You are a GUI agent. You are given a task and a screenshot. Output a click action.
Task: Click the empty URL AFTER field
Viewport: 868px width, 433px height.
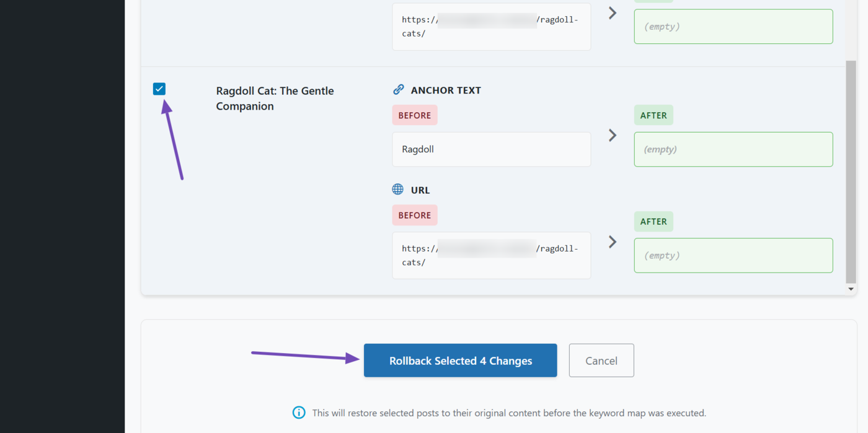point(733,255)
